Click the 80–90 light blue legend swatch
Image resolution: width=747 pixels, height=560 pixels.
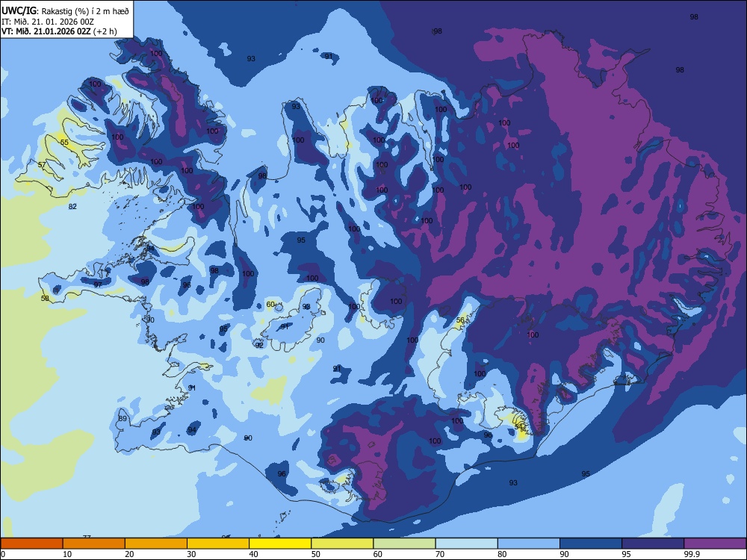pos(529,544)
